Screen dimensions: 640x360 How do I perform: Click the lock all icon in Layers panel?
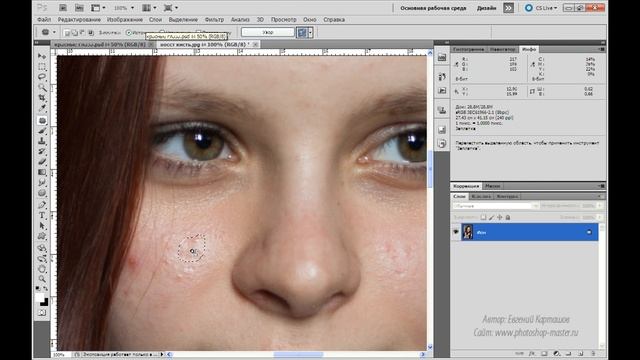point(508,217)
